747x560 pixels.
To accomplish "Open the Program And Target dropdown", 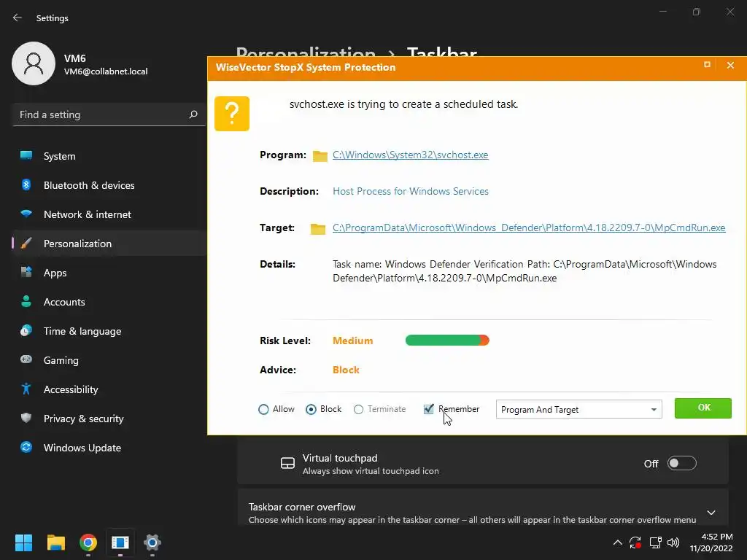I will [578, 410].
